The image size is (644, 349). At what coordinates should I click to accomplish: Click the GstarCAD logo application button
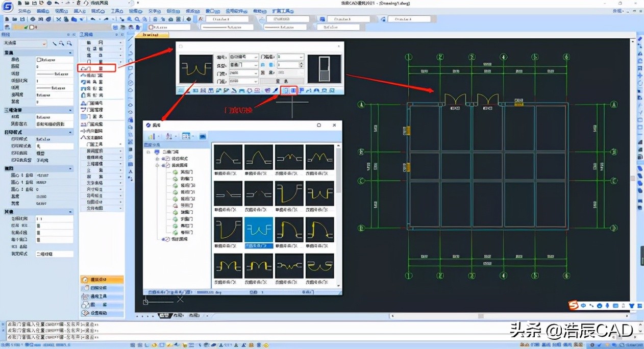[8, 7]
